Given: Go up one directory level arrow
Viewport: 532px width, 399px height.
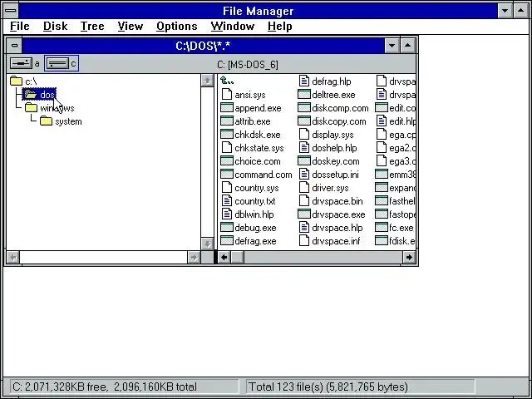Looking at the screenshot, I should (227, 81).
